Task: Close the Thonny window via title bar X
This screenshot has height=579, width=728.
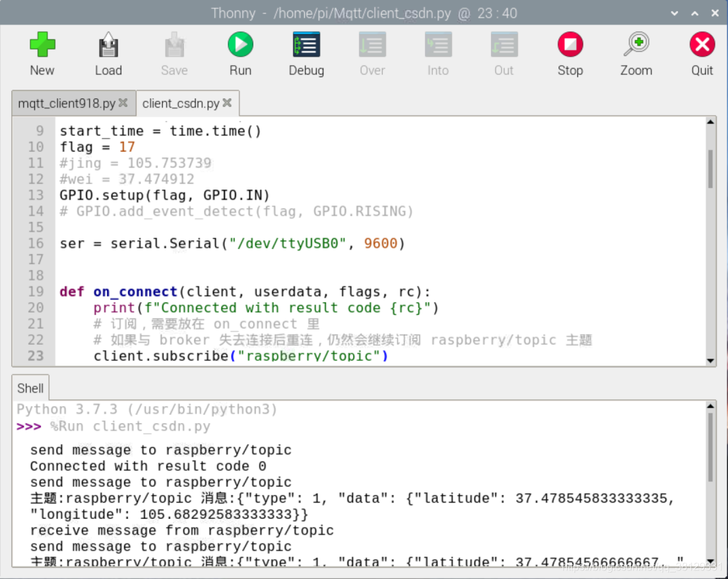Action: [x=715, y=13]
